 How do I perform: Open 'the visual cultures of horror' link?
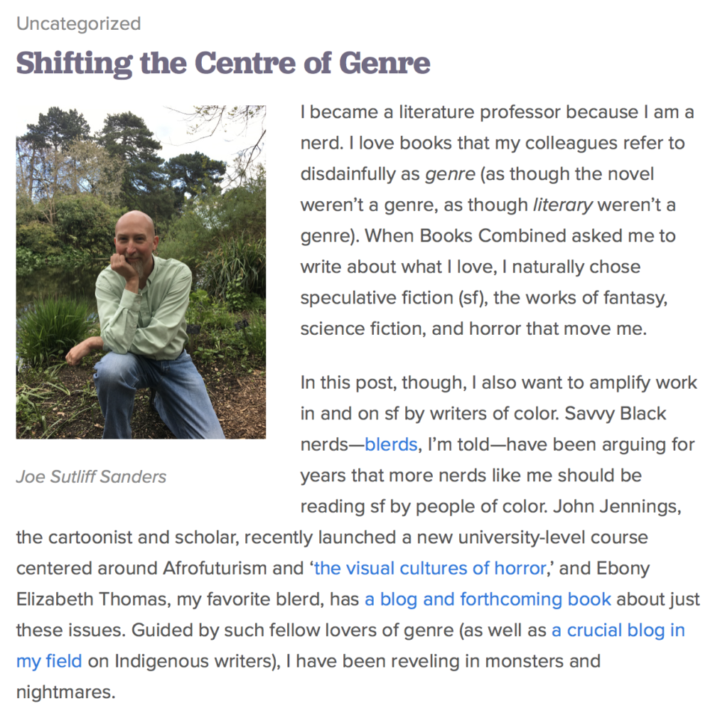[x=429, y=569]
